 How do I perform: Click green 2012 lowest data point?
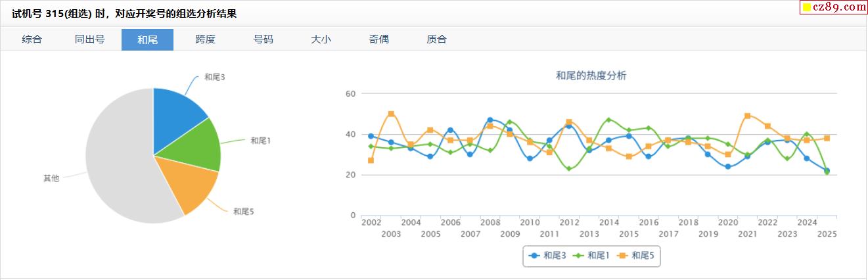coord(568,169)
